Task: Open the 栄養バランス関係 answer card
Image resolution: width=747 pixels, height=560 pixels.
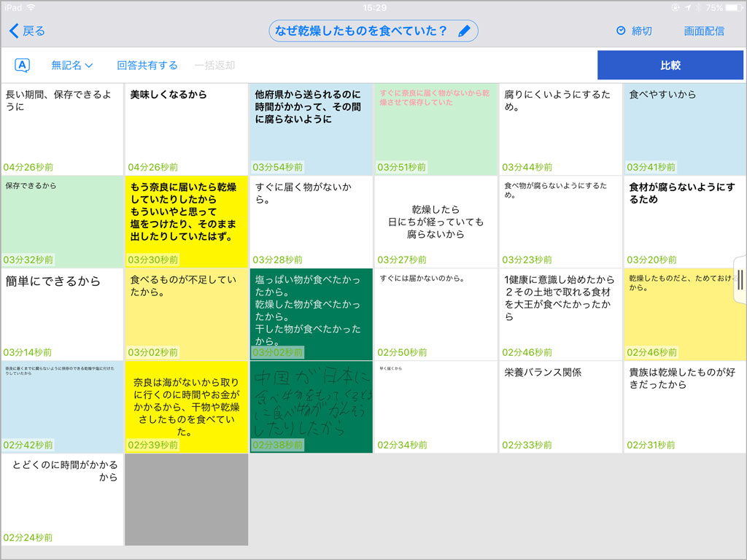Action: point(560,407)
